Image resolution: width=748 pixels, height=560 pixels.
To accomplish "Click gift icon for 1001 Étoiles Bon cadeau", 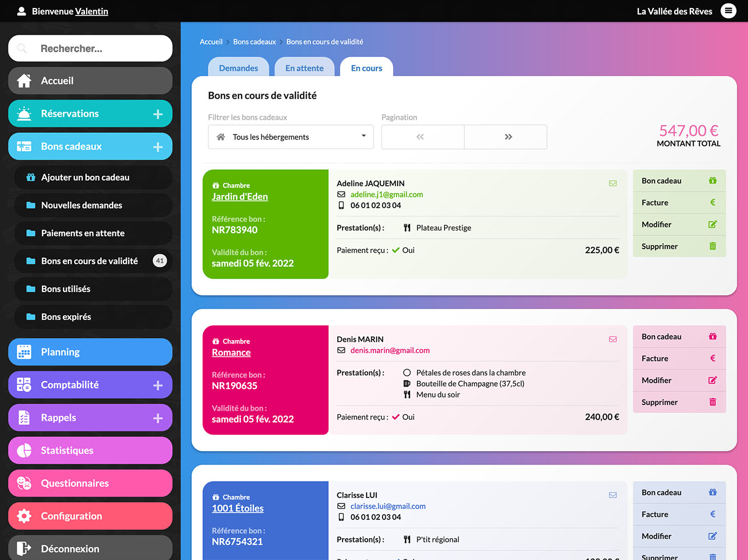I will (712, 492).
